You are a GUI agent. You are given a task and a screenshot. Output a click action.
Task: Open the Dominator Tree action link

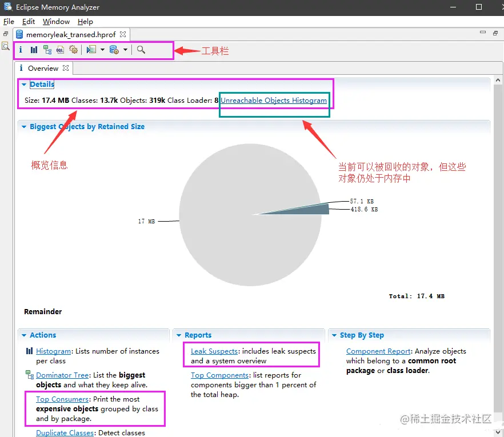[62, 375]
